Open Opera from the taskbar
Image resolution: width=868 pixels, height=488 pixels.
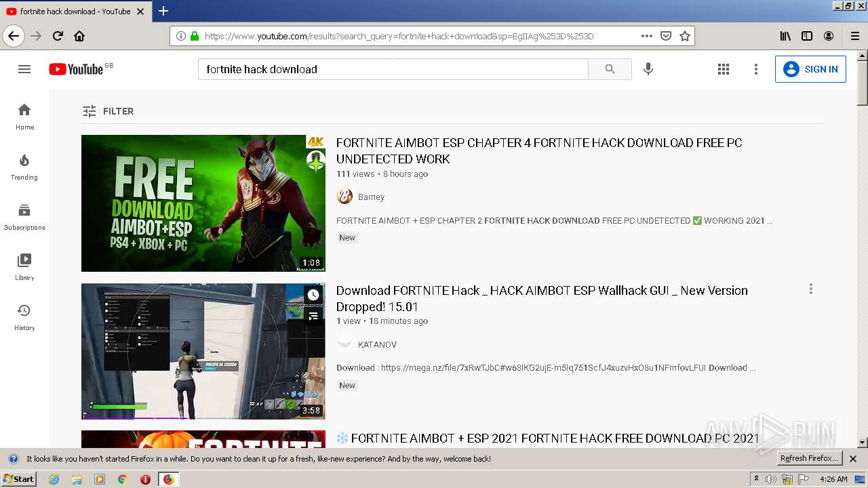pyautogui.click(x=145, y=479)
